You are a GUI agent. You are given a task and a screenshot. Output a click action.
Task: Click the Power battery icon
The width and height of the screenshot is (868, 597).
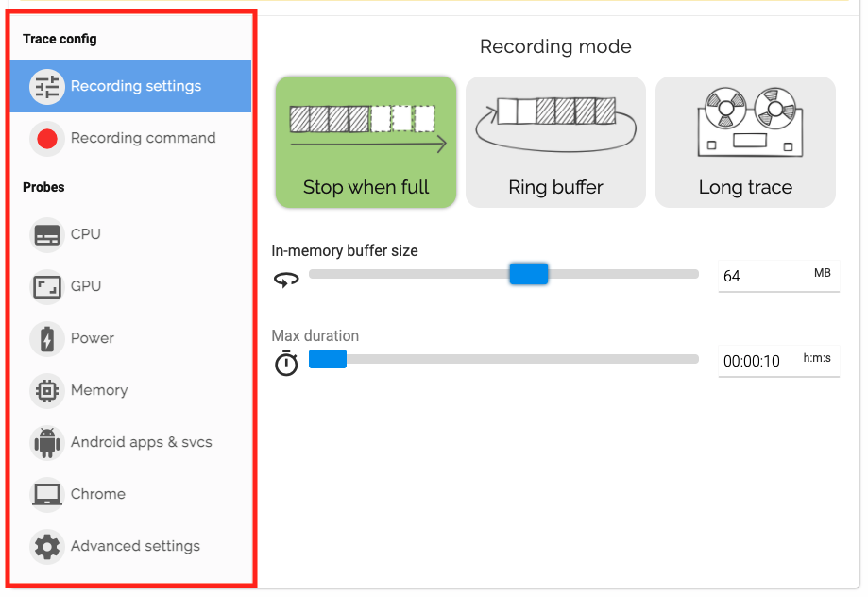46,338
